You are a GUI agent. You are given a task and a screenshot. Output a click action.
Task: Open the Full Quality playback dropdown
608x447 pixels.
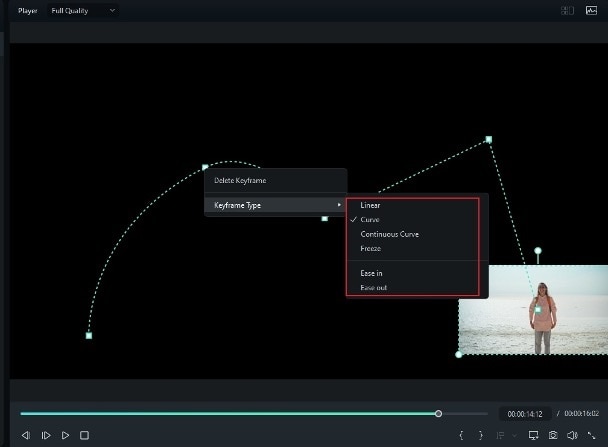pyautogui.click(x=83, y=10)
